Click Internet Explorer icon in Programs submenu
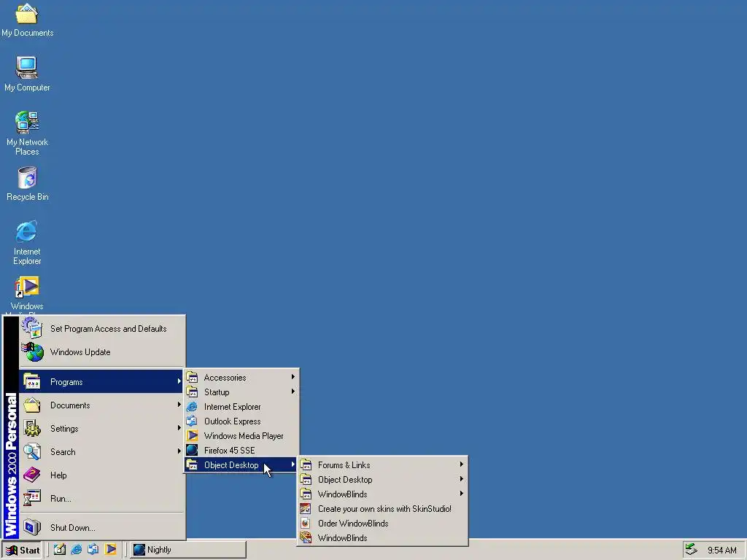 coord(192,407)
